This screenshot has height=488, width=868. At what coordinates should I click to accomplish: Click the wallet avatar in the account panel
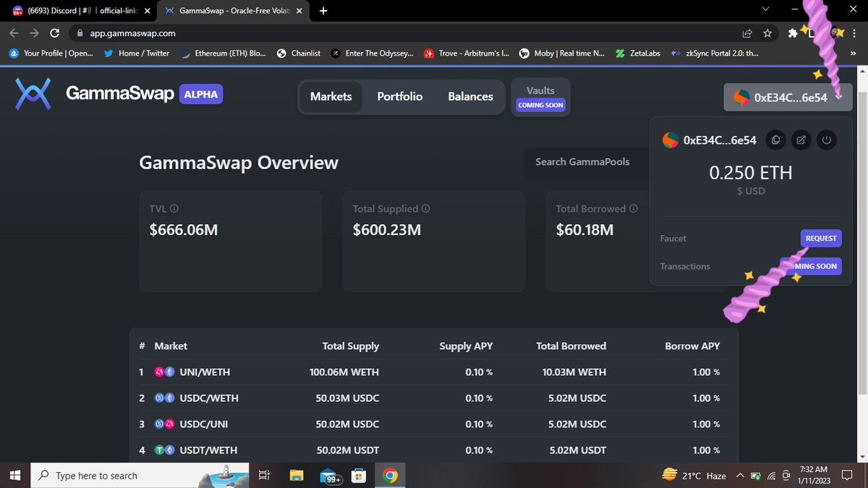(x=671, y=140)
